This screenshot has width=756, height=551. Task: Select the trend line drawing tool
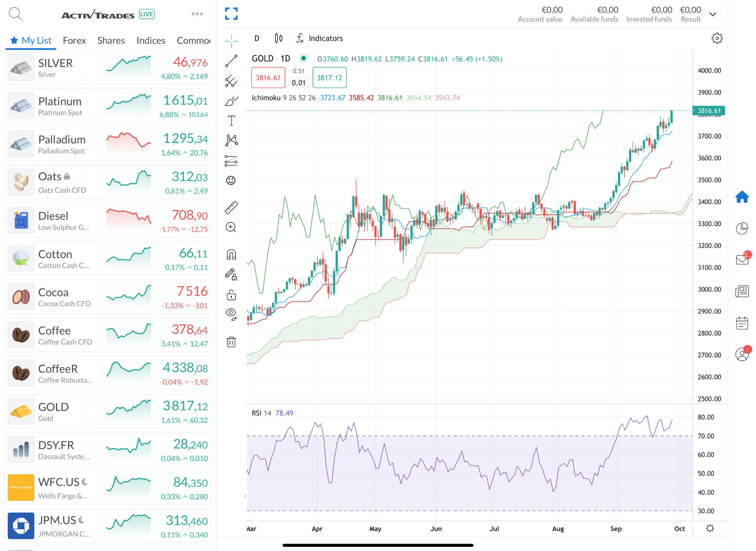coord(231,61)
